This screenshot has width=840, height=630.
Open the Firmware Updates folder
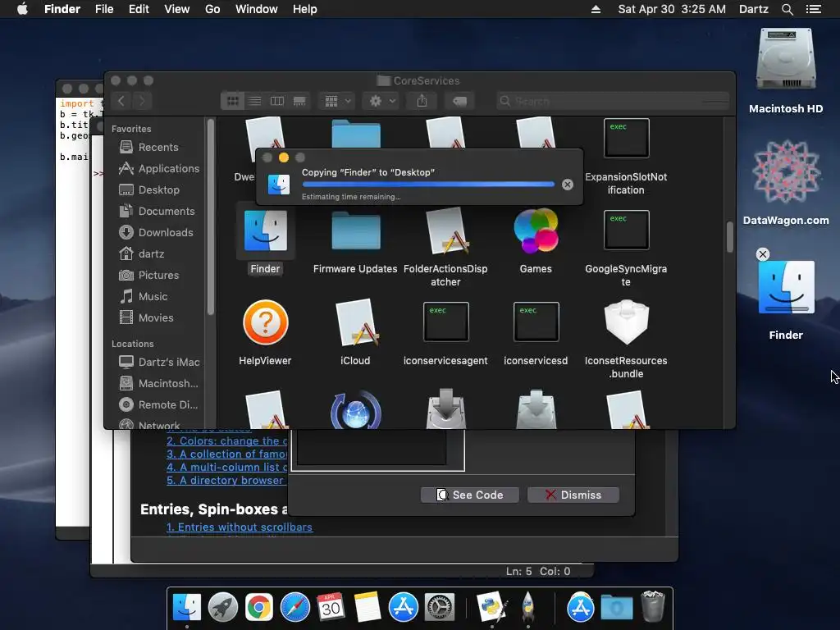[x=356, y=231]
